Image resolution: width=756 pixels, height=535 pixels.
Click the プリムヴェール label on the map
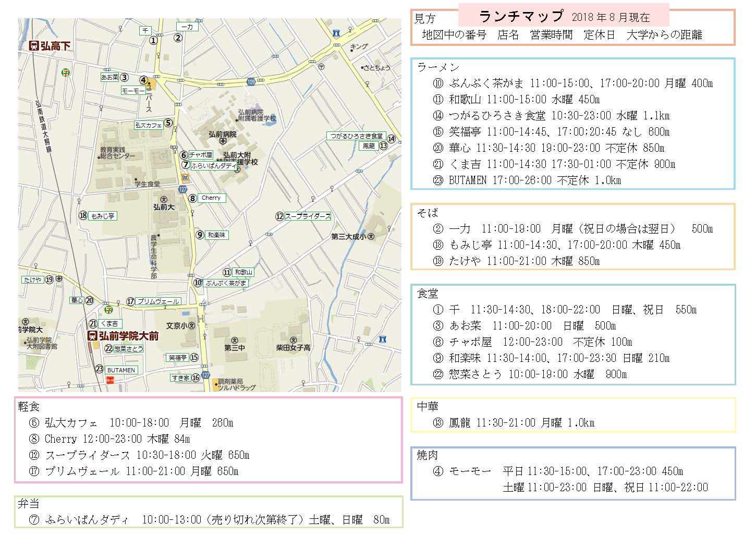point(158,301)
